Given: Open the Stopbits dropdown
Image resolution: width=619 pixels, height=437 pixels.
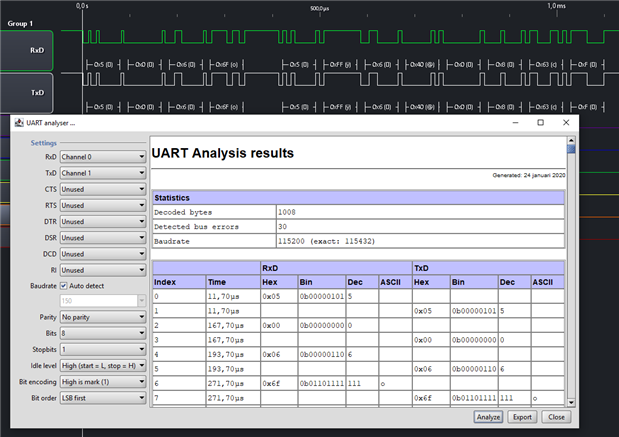Looking at the screenshot, I should coord(103,350).
